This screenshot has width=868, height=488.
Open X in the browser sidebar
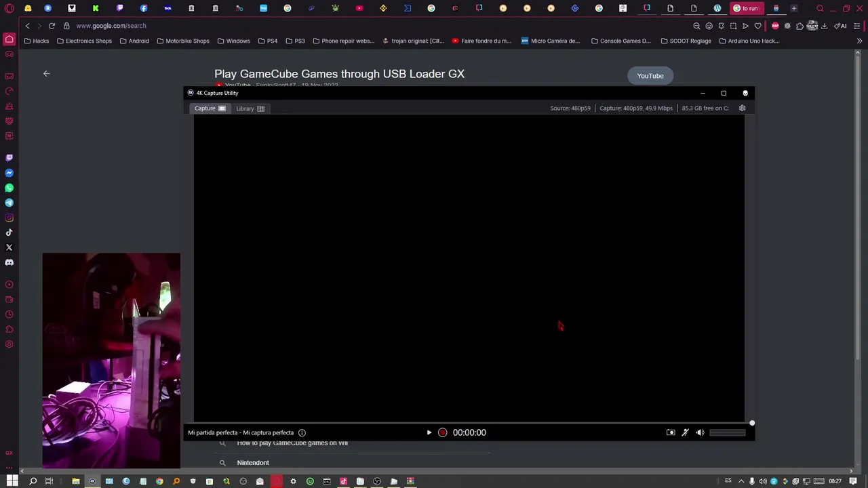[x=9, y=247]
